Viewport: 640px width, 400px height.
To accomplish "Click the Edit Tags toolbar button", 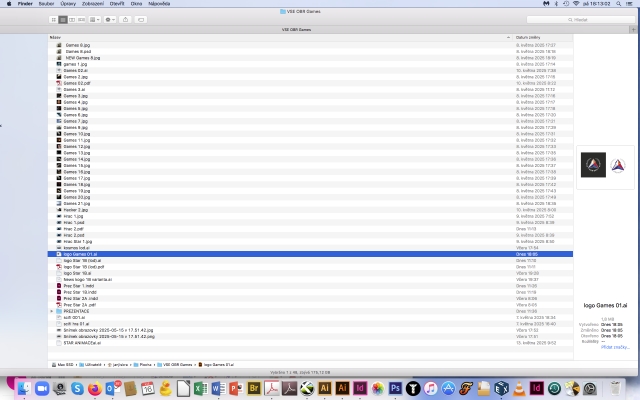I will point(141,20).
